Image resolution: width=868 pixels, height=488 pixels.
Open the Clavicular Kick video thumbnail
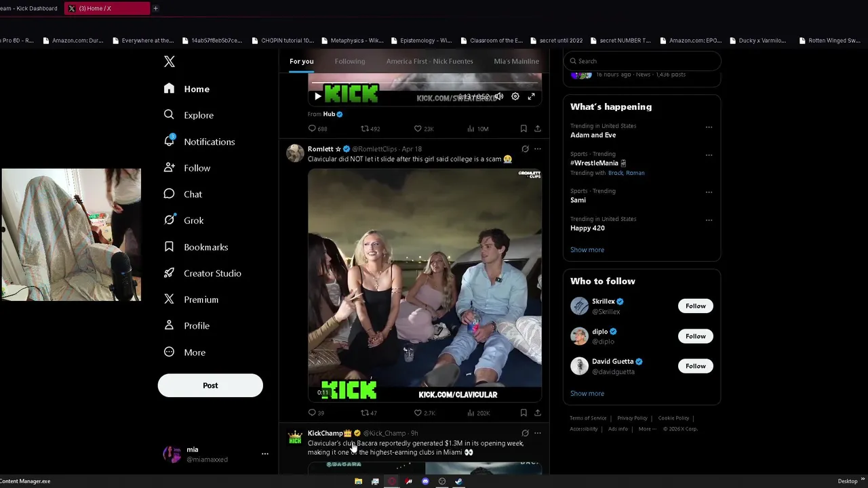[425, 285]
